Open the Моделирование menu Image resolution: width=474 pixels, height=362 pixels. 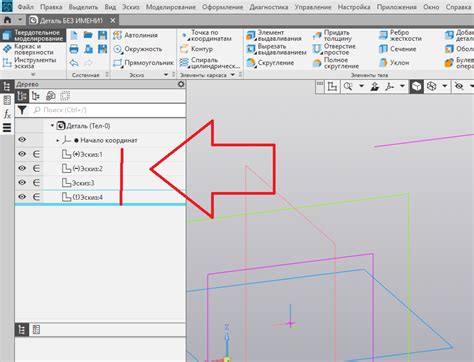171,7
